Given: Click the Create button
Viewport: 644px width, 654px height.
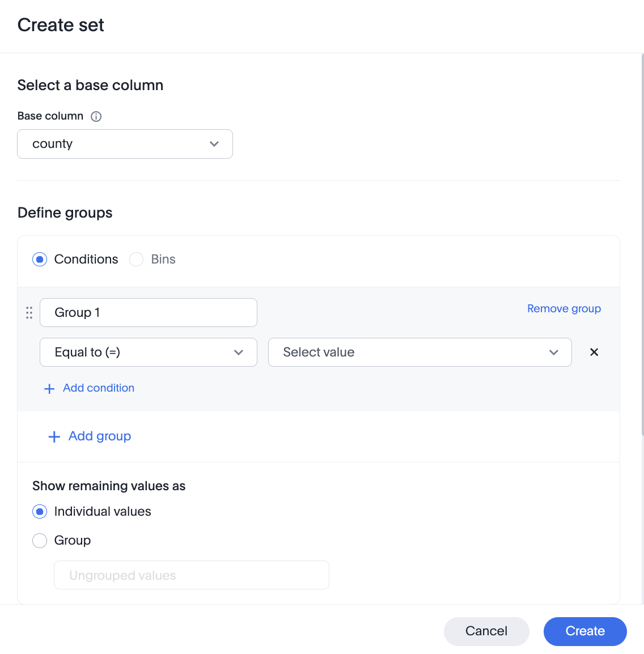Looking at the screenshot, I should [585, 631].
